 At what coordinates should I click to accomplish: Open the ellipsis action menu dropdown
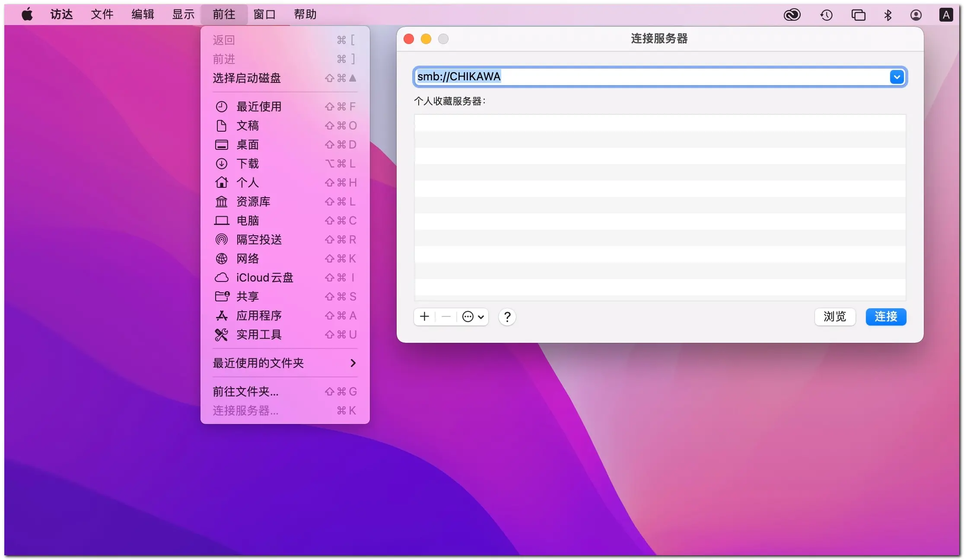point(473,317)
